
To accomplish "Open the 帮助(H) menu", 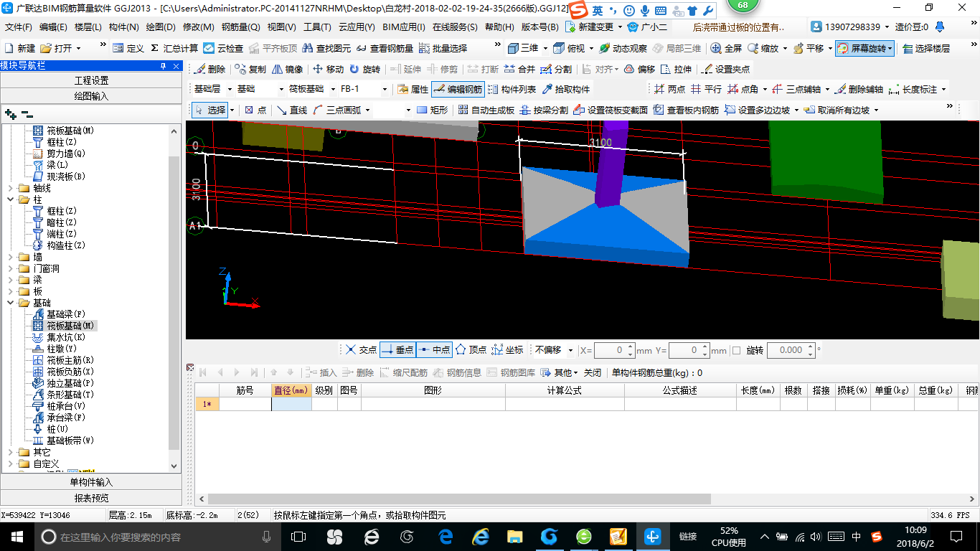I will [x=499, y=27].
